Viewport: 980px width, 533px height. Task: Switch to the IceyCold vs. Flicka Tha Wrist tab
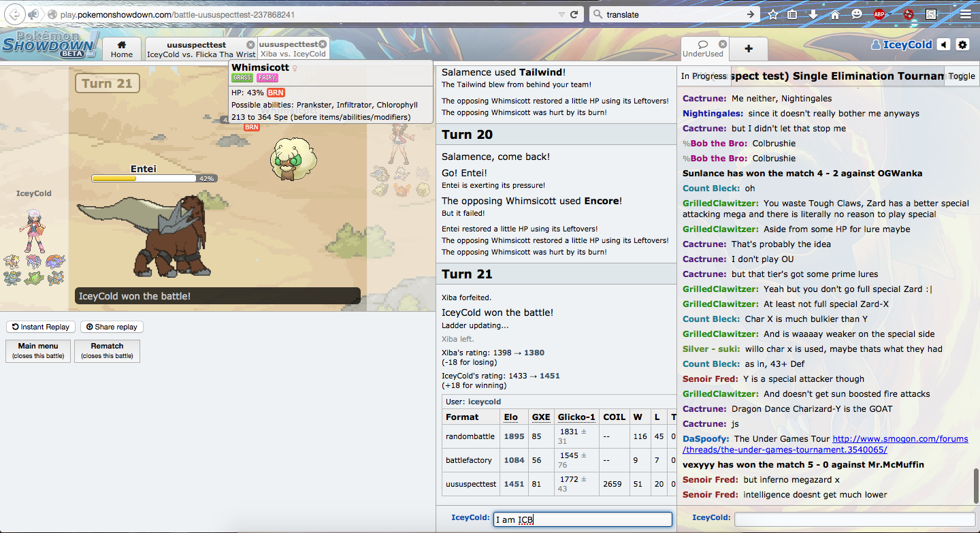click(201, 49)
